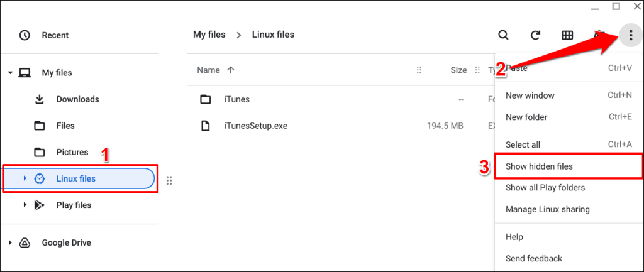Viewport: 644px width, 272px height.
Task: Click My files in breadcrumb path
Action: click(x=209, y=35)
